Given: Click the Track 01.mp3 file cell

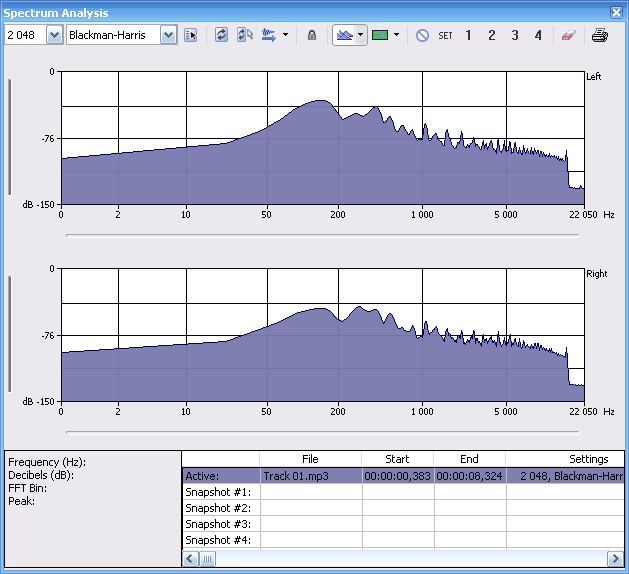Looking at the screenshot, I should (x=311, y=476).
